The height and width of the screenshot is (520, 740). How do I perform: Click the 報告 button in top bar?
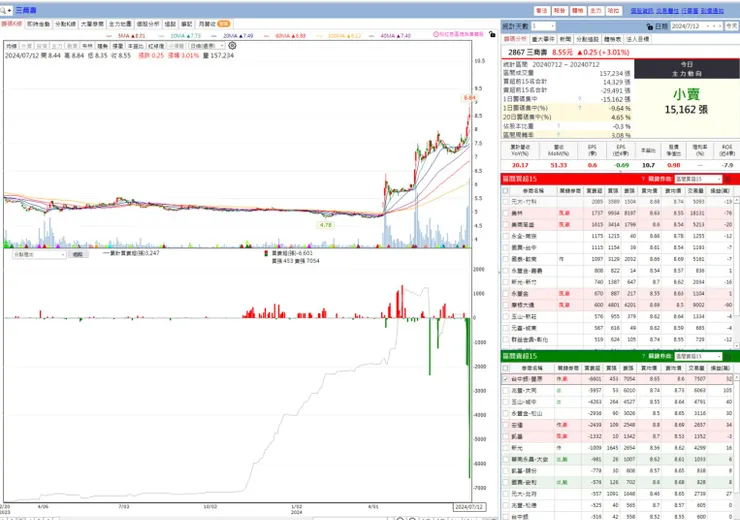[559, 10]
